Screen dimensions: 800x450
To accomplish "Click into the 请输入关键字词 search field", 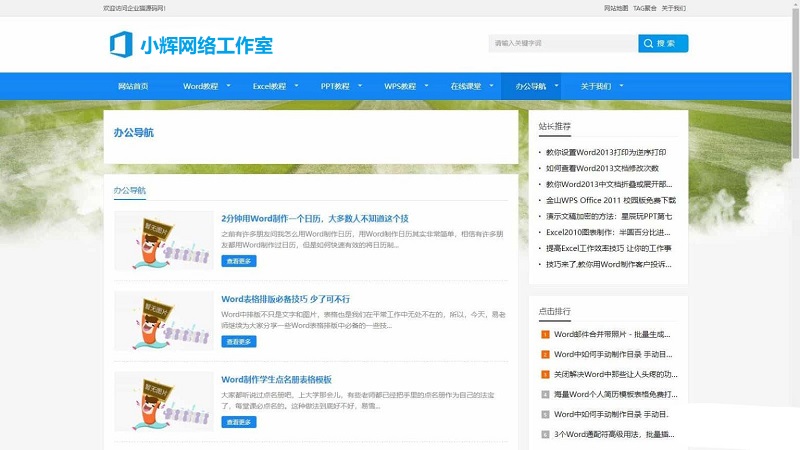I will click(x=563, y=43).
